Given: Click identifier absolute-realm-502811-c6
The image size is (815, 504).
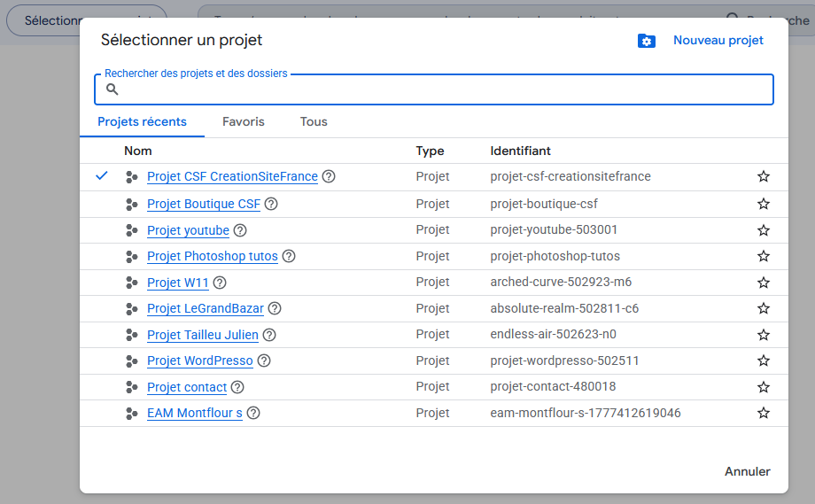Looking at the screenshot, I should click(x=564, y=308).
